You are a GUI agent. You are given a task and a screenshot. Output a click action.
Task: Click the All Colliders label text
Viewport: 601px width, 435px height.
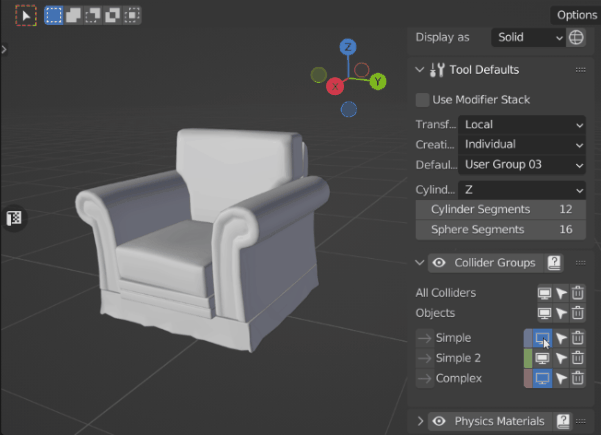coord(445,293)
